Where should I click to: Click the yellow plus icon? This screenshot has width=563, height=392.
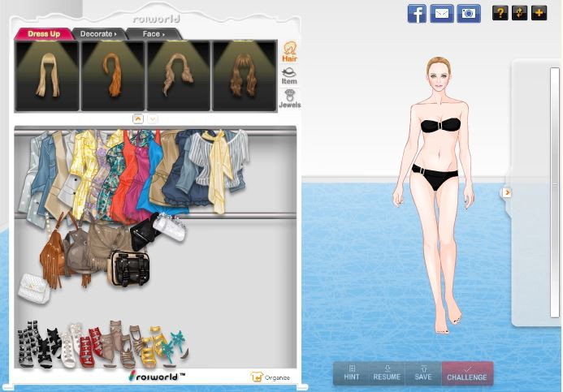click(539, 13)
